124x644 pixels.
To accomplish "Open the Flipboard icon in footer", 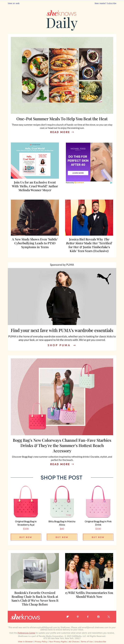I will coord(68,617).
